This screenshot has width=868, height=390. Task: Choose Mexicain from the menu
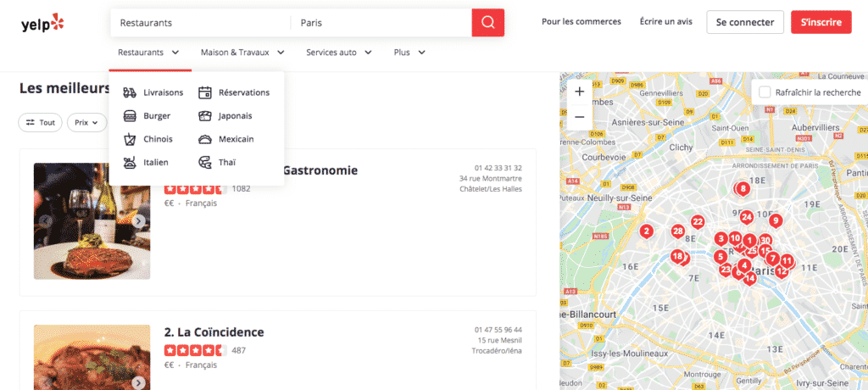click(236, 139)
